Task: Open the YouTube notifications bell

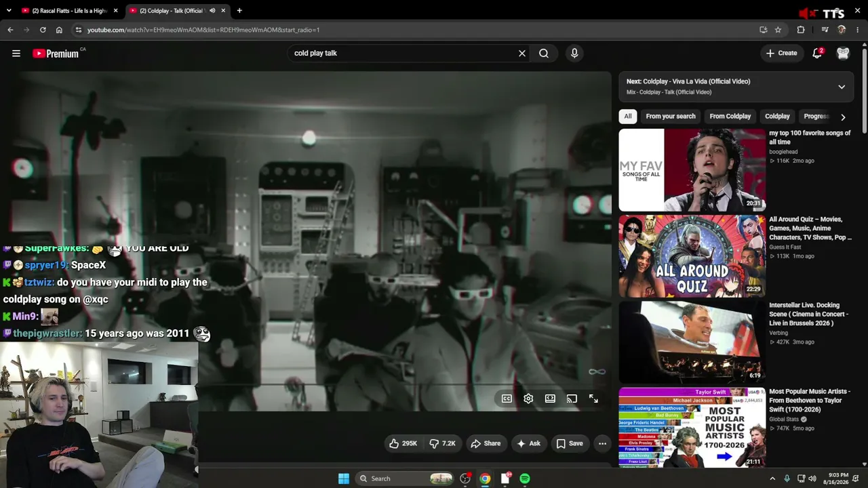Action: click(817, 53)
